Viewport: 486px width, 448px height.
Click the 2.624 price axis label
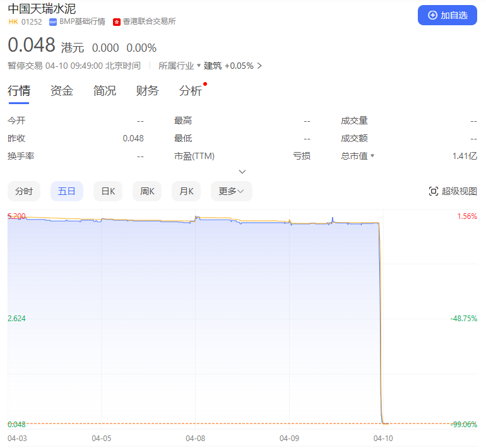[x=17, y=319]
